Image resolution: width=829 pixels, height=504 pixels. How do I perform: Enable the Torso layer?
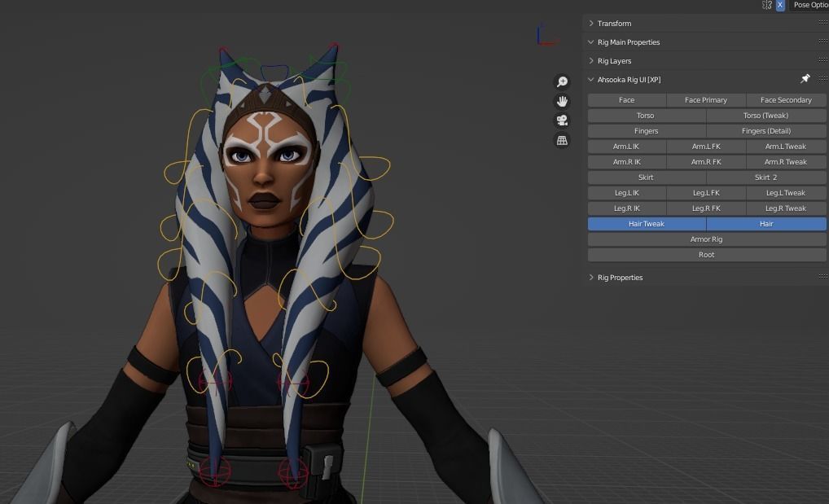(x=646, y=116)
